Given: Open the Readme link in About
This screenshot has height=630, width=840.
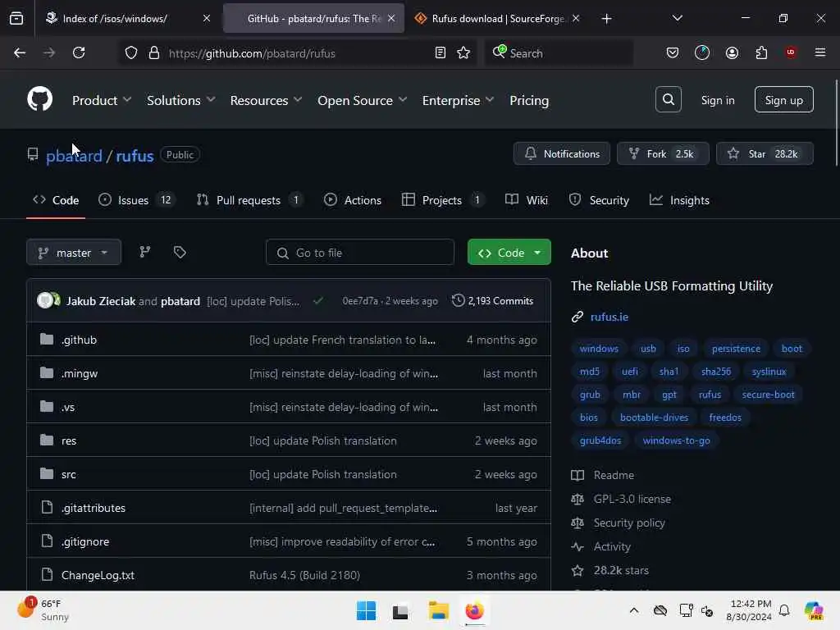Looking at the screenshot, I should coord(614,475).
